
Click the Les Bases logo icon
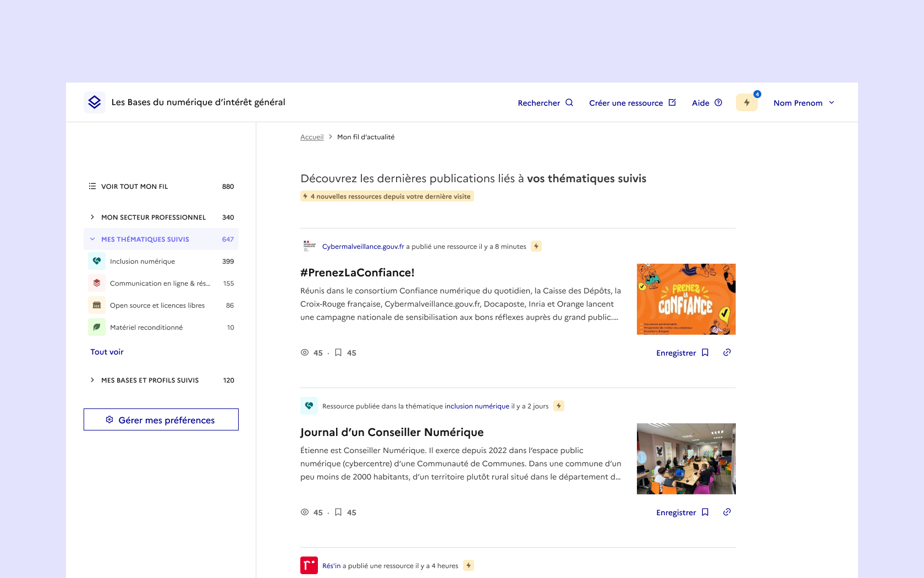click(x=95, y=102)
